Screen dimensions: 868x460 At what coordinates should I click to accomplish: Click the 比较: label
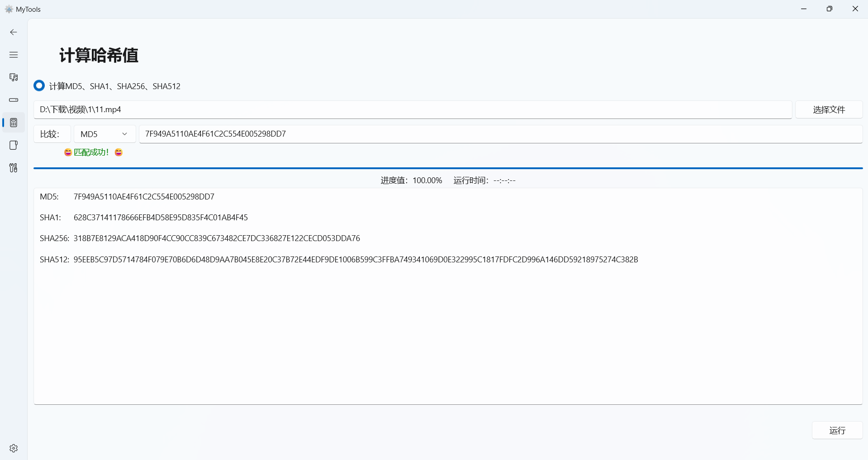(x=52, y=134)
